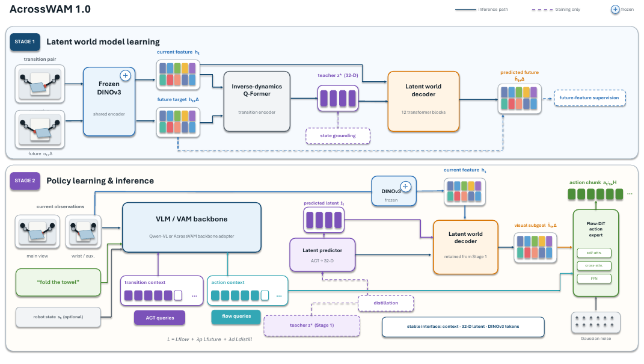Click "Qwen-VL or AcrossVAM backbone adapter" text
The image size is (644, 364).
point(192,236)
